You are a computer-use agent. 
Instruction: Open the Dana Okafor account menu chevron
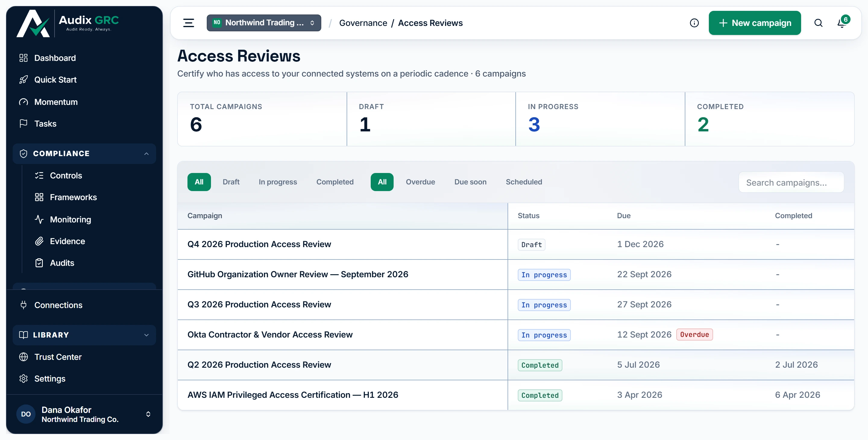(x=148, y=414)
